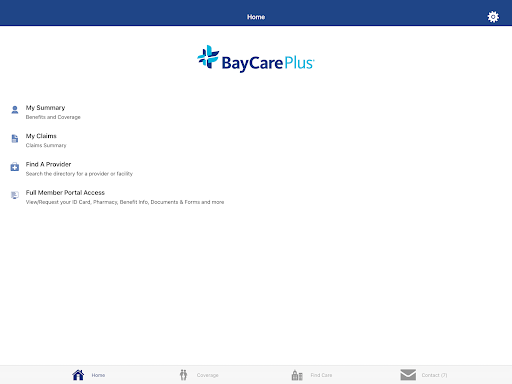Click the Find A Provider medical kit icon
The height and width of the screenshot is (384, 512).
15,167
